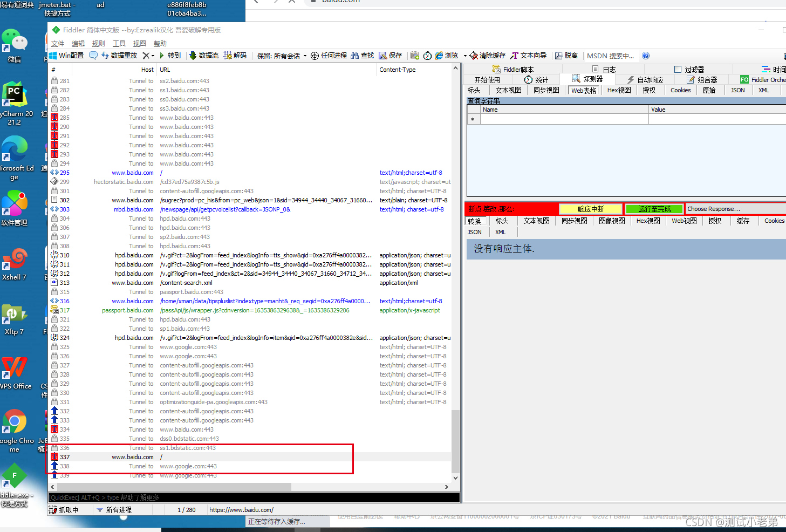Viewport: 786px width, 532px height.
Task: Click 数据重放 (Replay) in toolbar
Action: (x=119, y=56)
